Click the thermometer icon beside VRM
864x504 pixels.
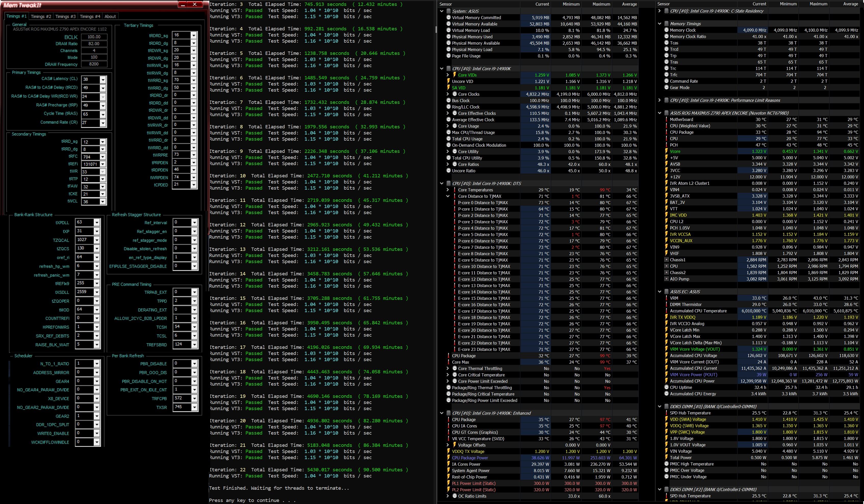(x=666, y=298)
